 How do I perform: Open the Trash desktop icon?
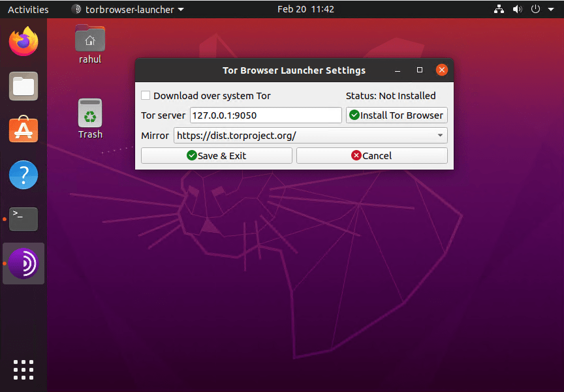coord(90,119)
